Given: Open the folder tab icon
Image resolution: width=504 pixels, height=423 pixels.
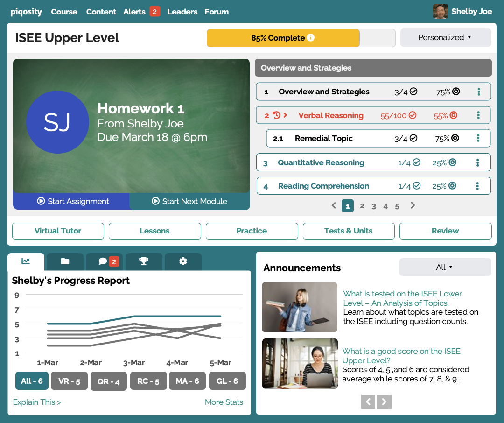Looking at the screenshot, I should (x=65, y=261).
